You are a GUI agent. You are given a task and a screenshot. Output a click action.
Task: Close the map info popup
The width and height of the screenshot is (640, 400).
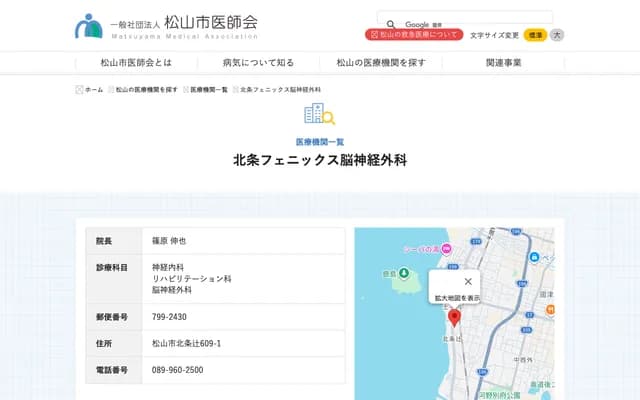(x=468, y=281)
